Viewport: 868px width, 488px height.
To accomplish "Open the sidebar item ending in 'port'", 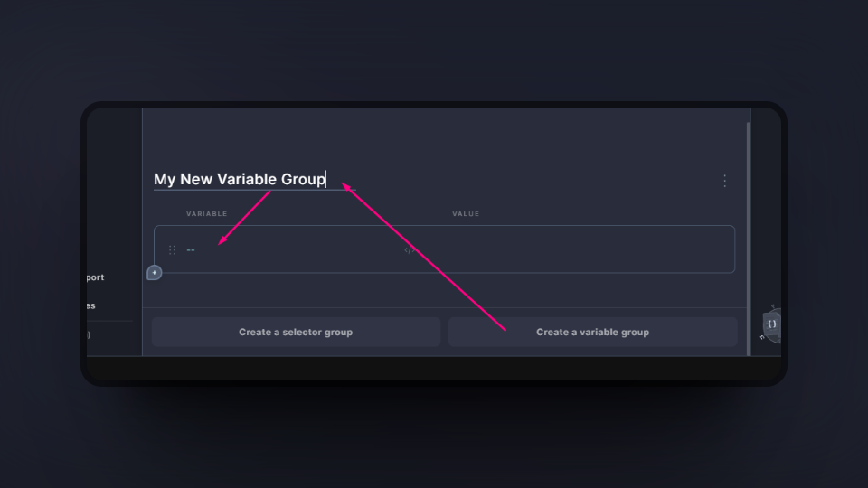I will [94, 277].
